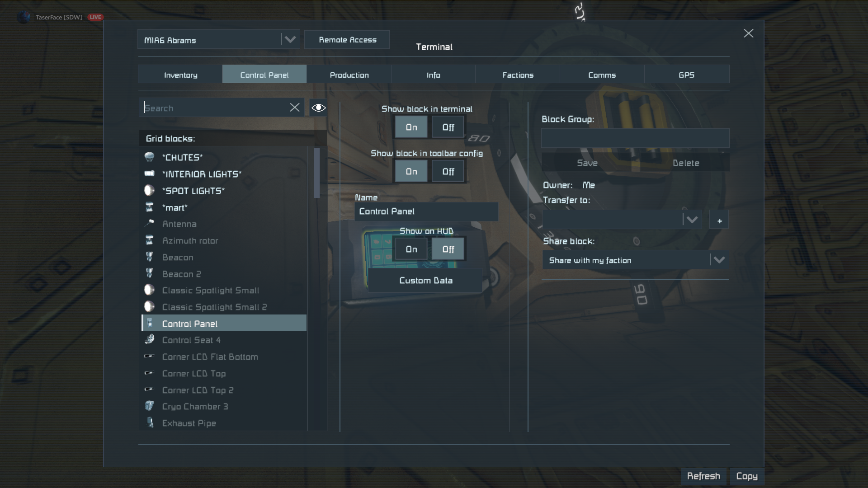Toggle hidden blocks with the eye icon
This screenshot has height=488, width=868.
pos(318,108)
